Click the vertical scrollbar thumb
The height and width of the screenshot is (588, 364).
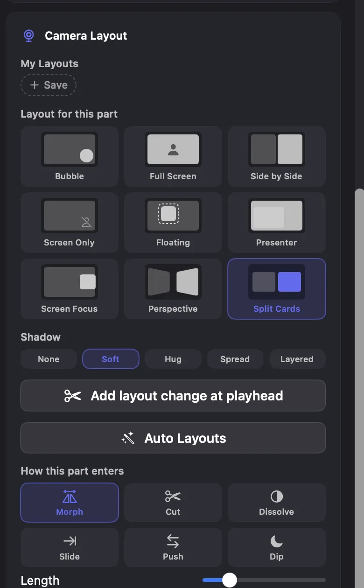click(x=359, y=388)
